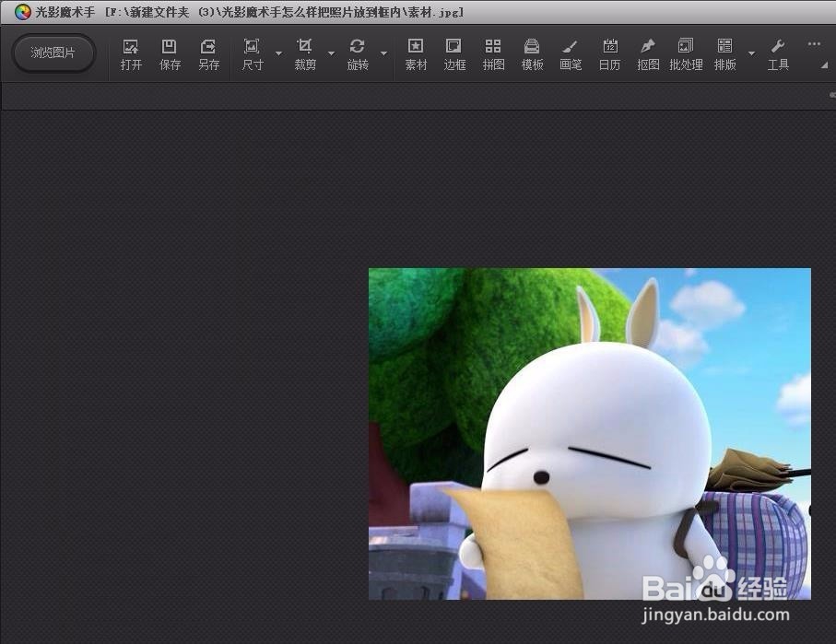The image size is (836, 644).
Task: Rotate the image with 旋转
Action: pyautogui.click(x=358, y=54)
